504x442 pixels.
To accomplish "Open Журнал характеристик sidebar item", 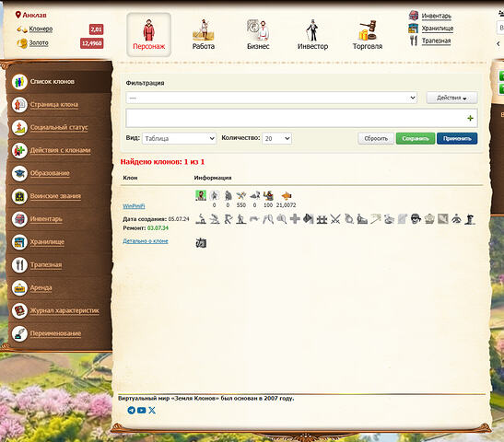I will point(64,310).
